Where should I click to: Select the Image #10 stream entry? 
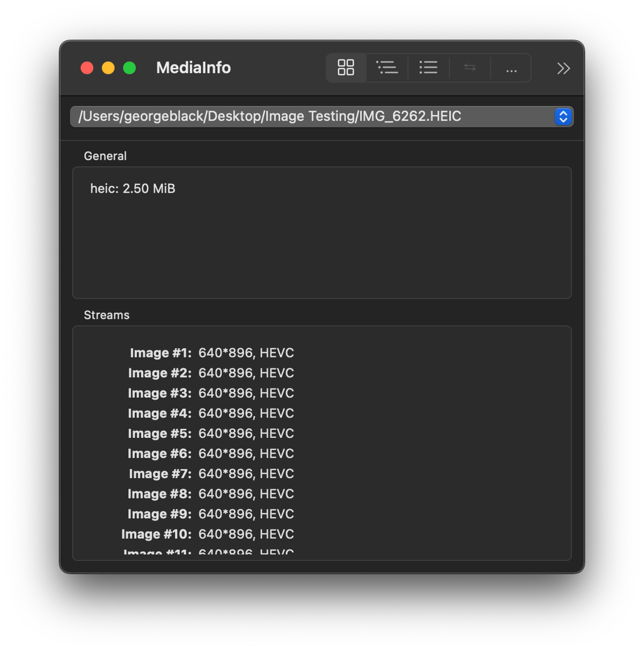pos(211,534)
